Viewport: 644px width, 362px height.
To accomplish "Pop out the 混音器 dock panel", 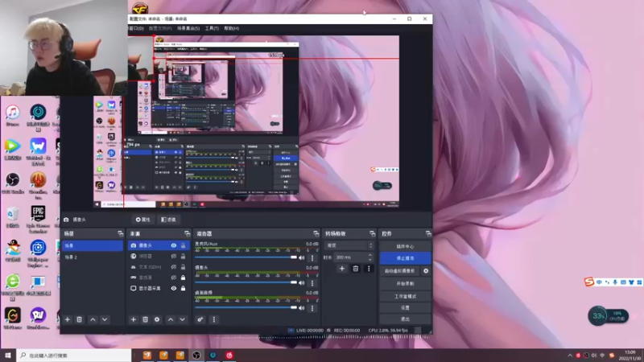I will pos(316,233).
